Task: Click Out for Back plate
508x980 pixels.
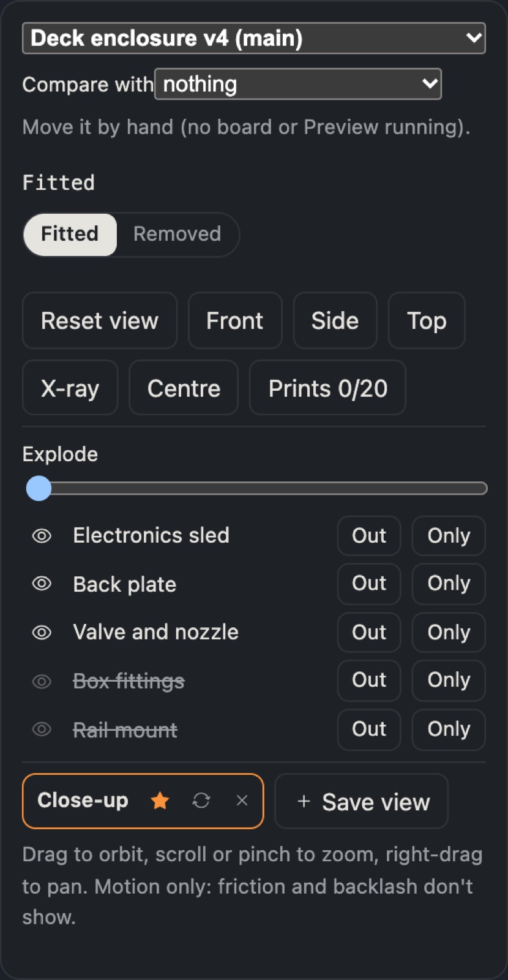Action: (369, 584)
